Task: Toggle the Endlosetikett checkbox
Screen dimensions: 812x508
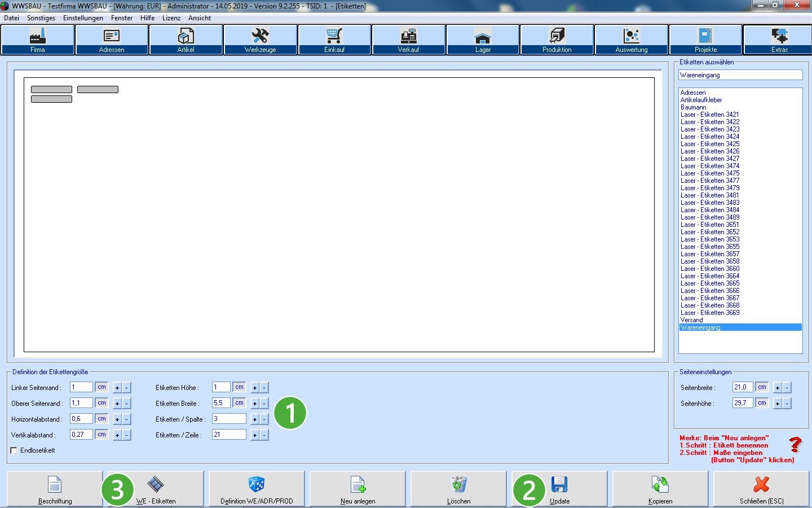Action: pyautogui.click(x=14, y=450)
